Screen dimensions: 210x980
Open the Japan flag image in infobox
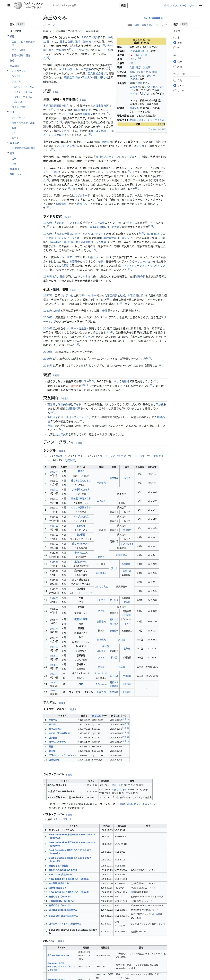[x=131, y=55]
